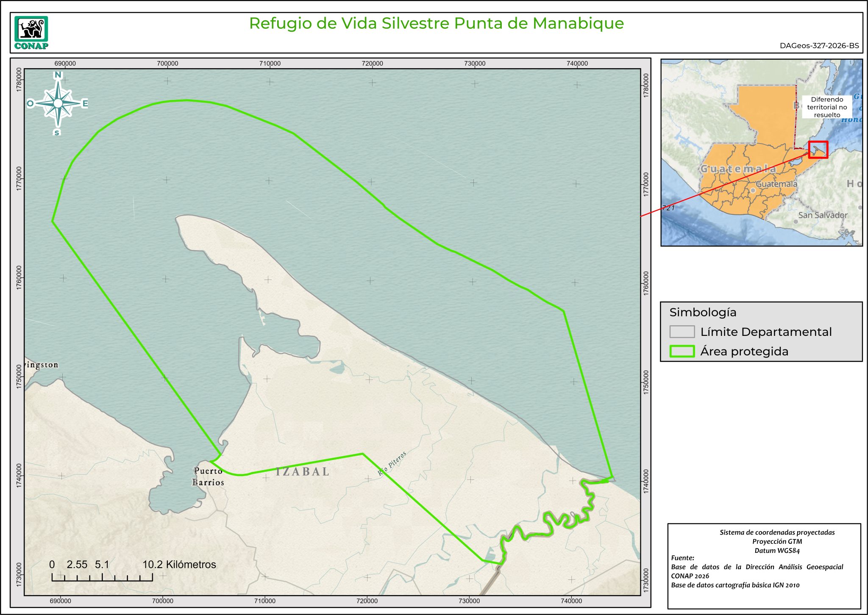Click the Datum WGS84 text line
The height and width of the screenshot is (615, 868).
coord(777,551)
